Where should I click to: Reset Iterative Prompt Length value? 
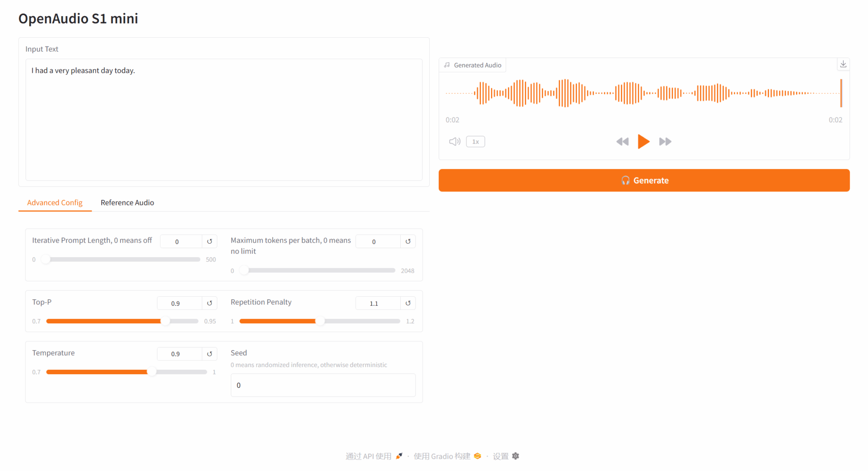click(210, 241)
